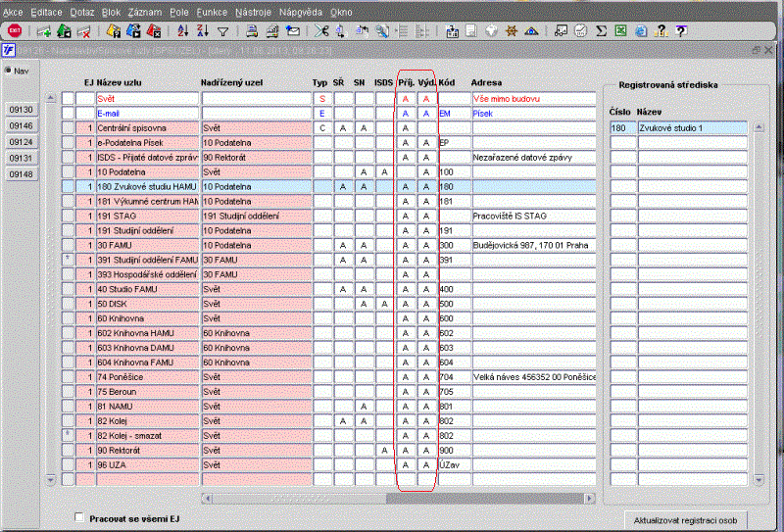Sort descending with the Z-A icon
The height and width of the screenshot is (532, 784).
(x=203, y=31)
